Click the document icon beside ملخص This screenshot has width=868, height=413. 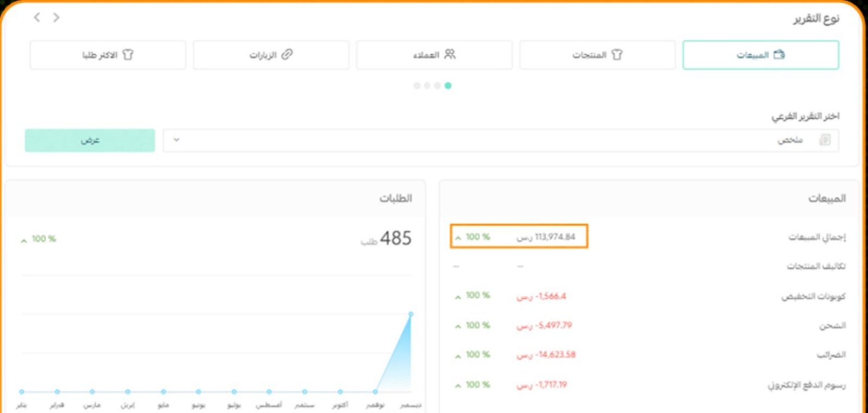click(x=825, y=140)
